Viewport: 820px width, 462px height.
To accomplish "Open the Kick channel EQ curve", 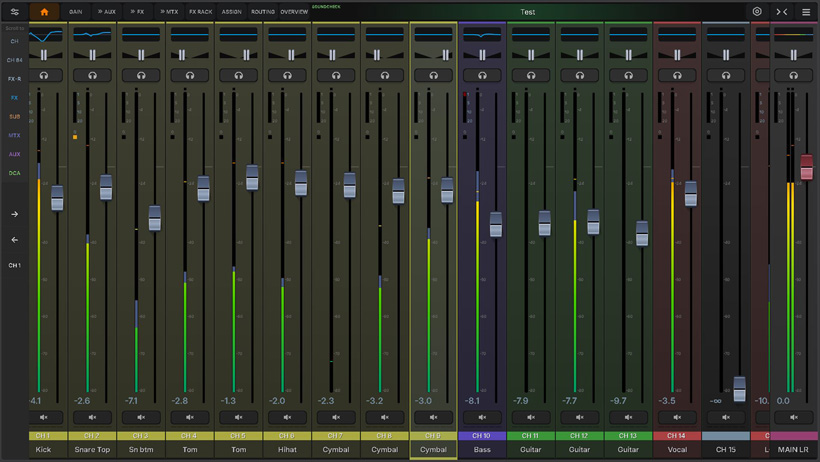I will tap(45, 35).
